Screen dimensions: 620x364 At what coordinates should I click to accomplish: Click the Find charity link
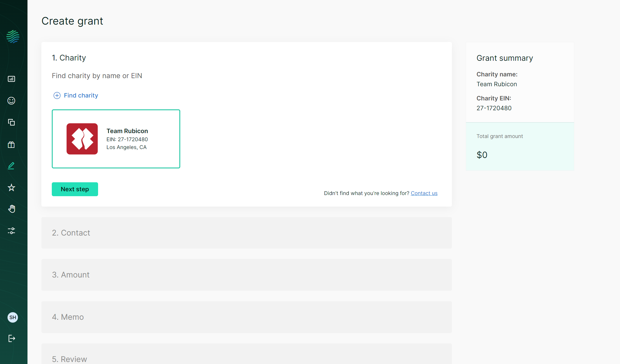coord(81,95)
